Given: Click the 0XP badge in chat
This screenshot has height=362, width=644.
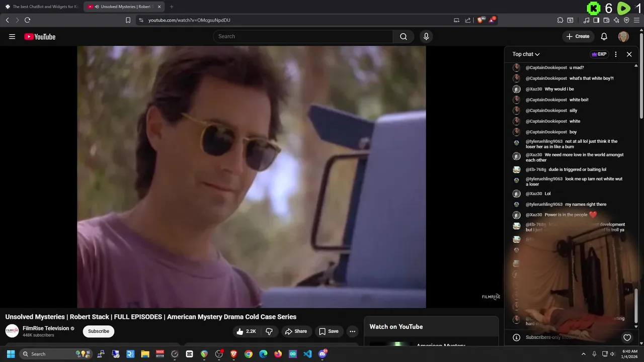Looking at the screenshot, I should tap(599, 54).
